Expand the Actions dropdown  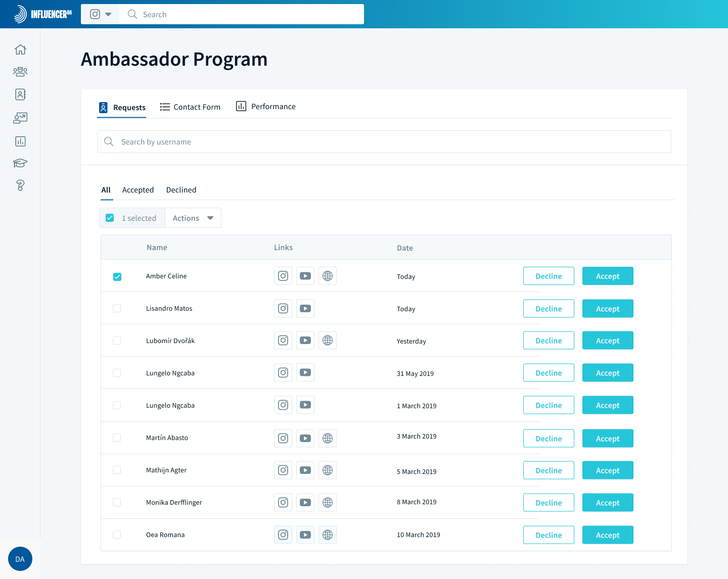coord(193,218)
